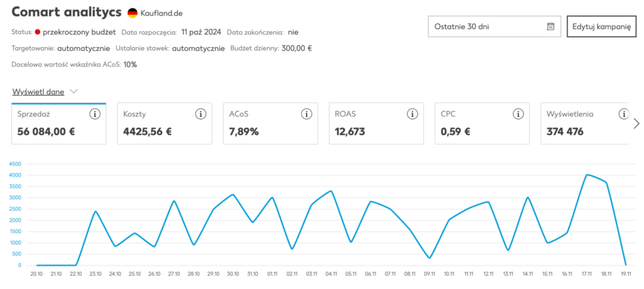Viewport: 644px width, 289px height.
Task: Click the info icon on Sprzedaż card
Action: (x=95, y=114)
